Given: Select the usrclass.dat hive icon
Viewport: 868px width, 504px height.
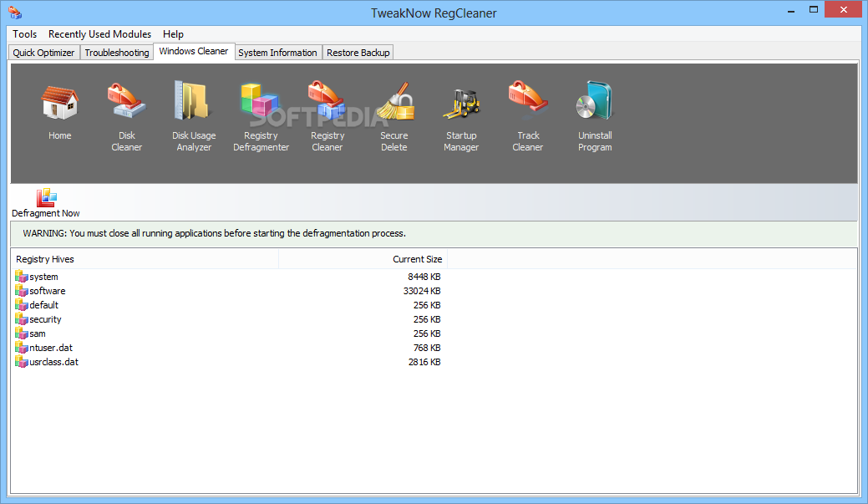Looking at the screenshot, I should (x=21, y=362).
